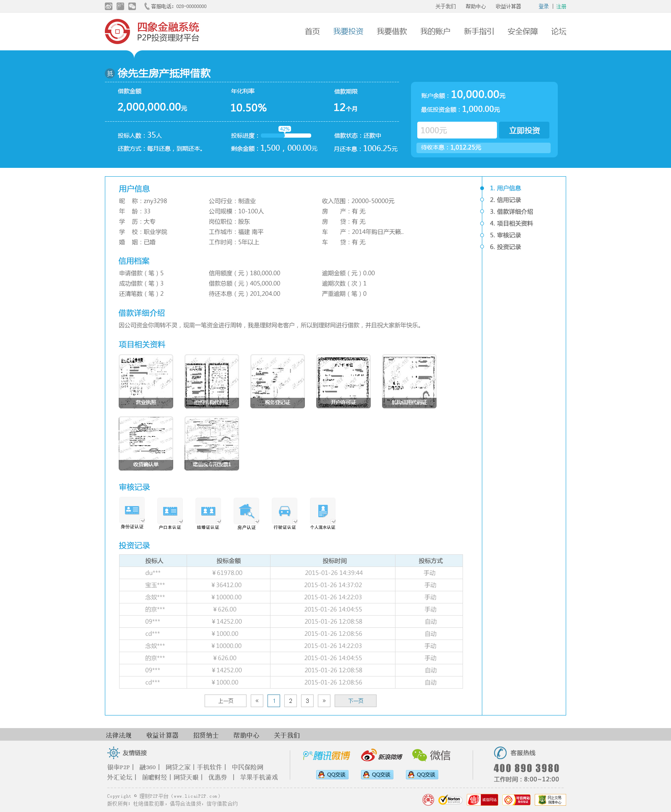Screen dimensions: 671x812
Task: Click the 房产认证 house icon
Action: tap(246, 511)
